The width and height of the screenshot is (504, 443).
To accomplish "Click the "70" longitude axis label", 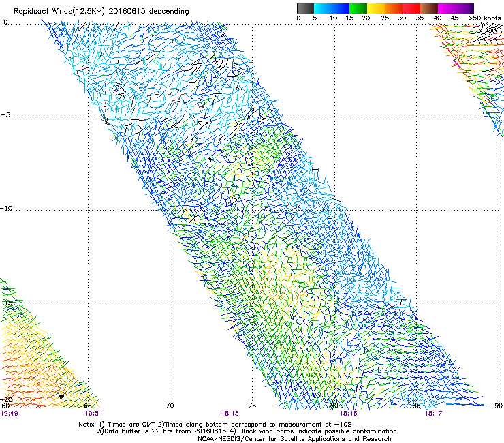I will click(x=170, y=406).
